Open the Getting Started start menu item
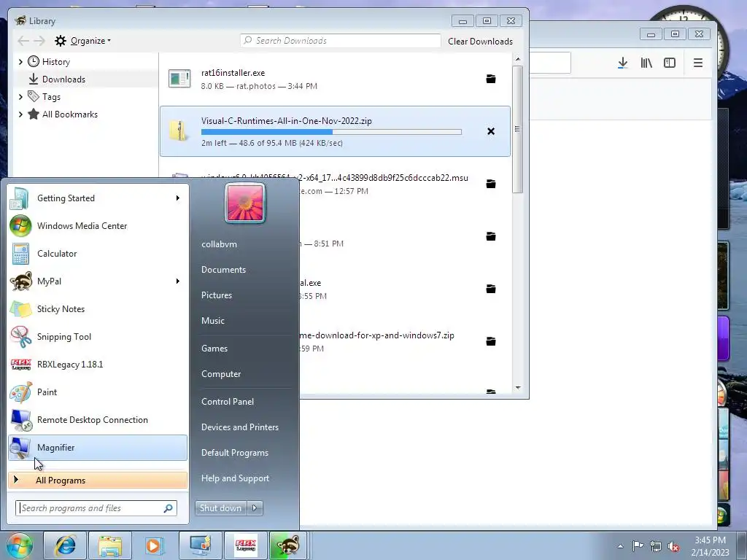The image size is (747, 560). click(98, 198)
